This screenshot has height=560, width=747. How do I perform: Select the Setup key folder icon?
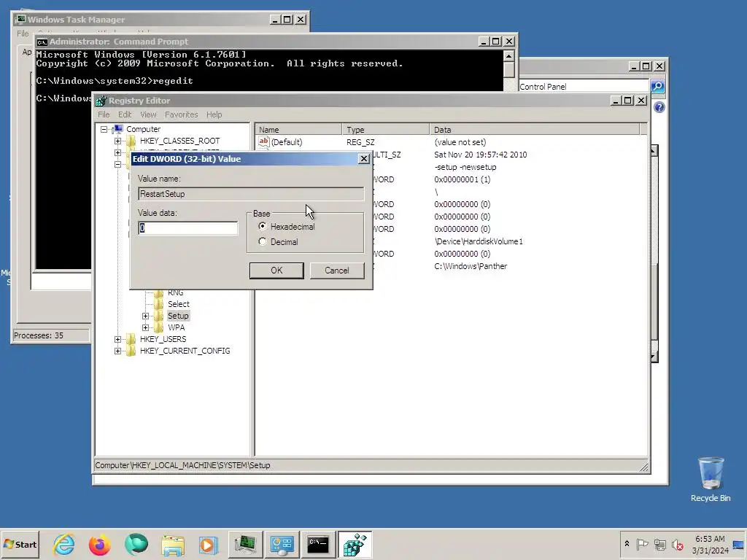click(158, 316)
